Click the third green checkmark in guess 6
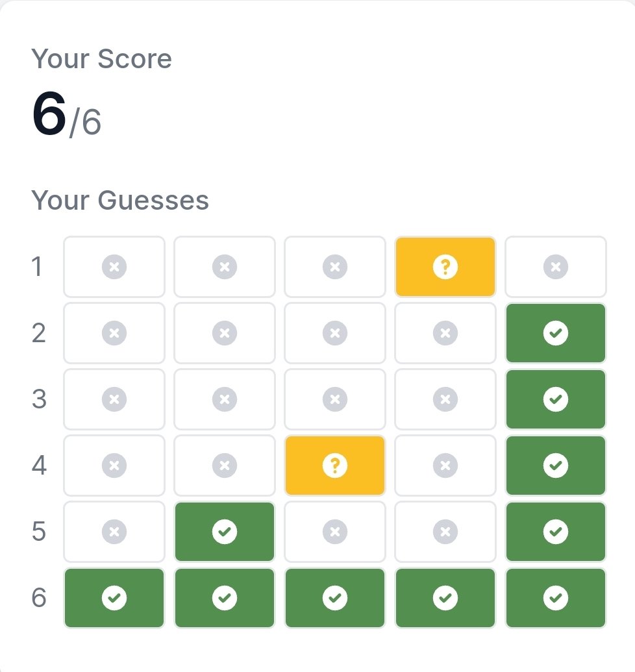Image resolution: width=635 pixels, height=672 pixels. click(334, 598)
